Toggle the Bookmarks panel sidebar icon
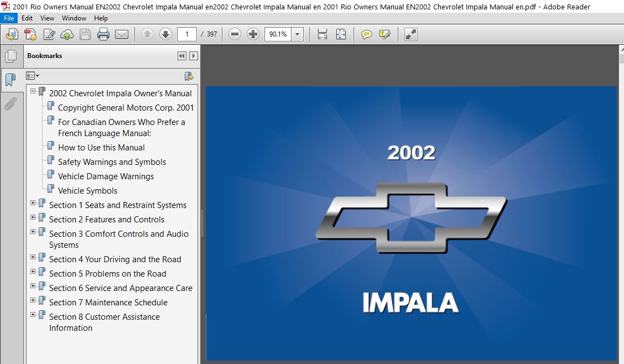The height and width of the screenshot is (364, 624). point(11,80)
